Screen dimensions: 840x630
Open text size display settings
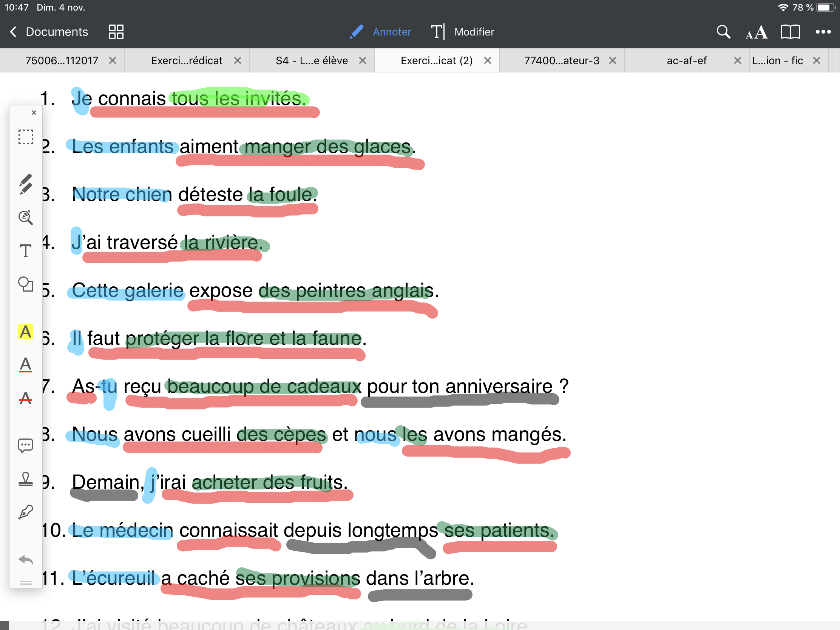tap(756, 32)
